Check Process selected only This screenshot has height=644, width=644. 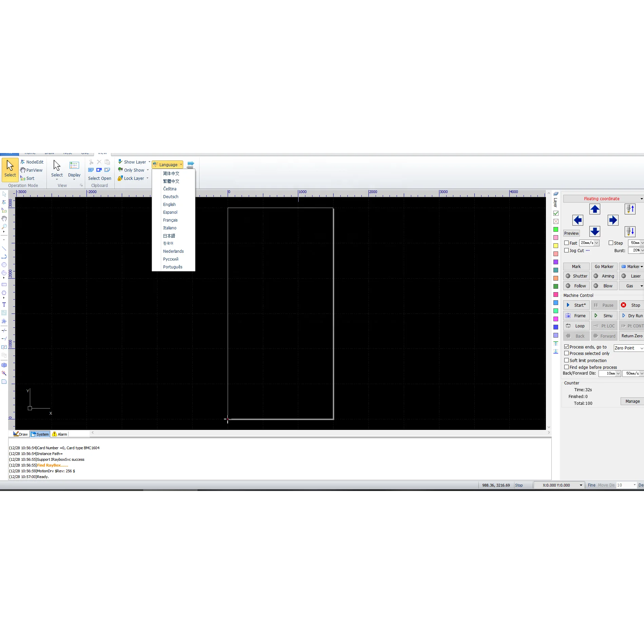[x=566, y=353]
